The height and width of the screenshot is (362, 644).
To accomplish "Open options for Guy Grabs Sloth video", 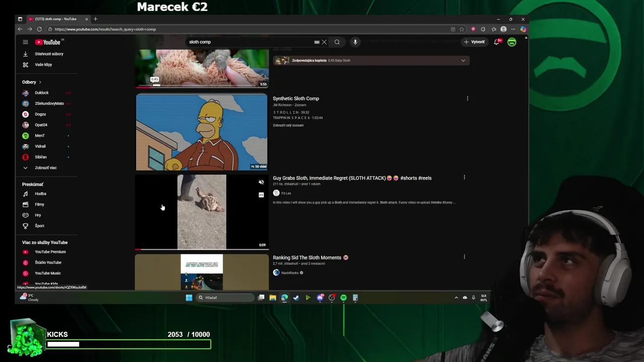I will point(464,177).
